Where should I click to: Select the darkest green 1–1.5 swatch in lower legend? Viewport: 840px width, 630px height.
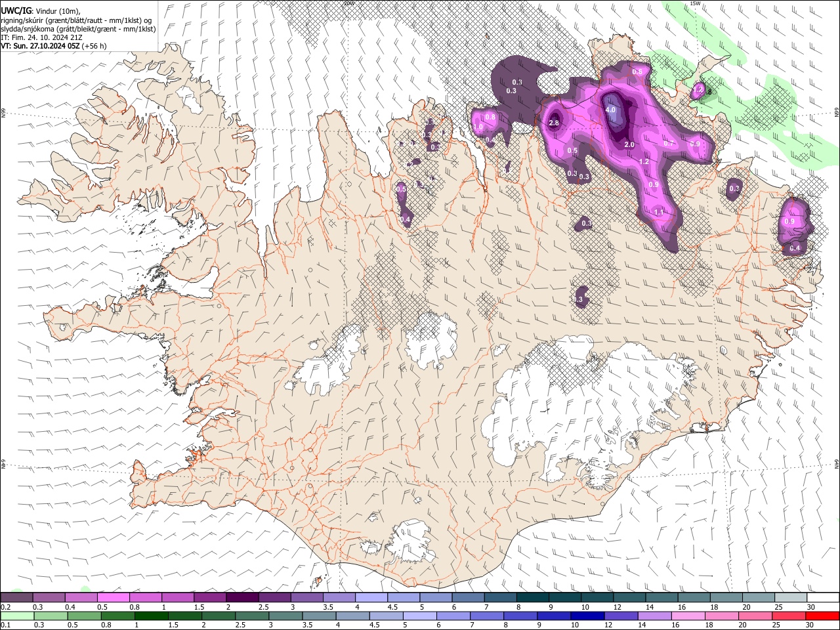(152, 616)
